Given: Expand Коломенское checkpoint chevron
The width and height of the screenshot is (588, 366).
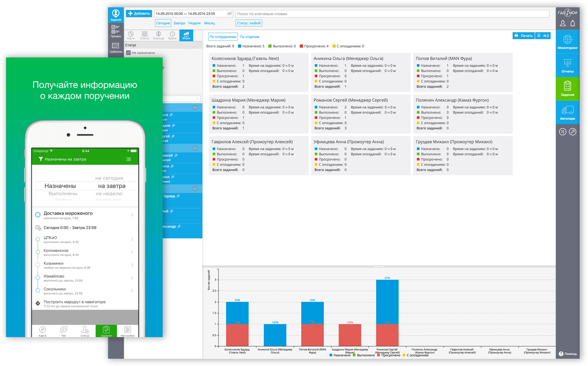Looking at the screenshot, I should pyautogui.click(x=132, y=252).
